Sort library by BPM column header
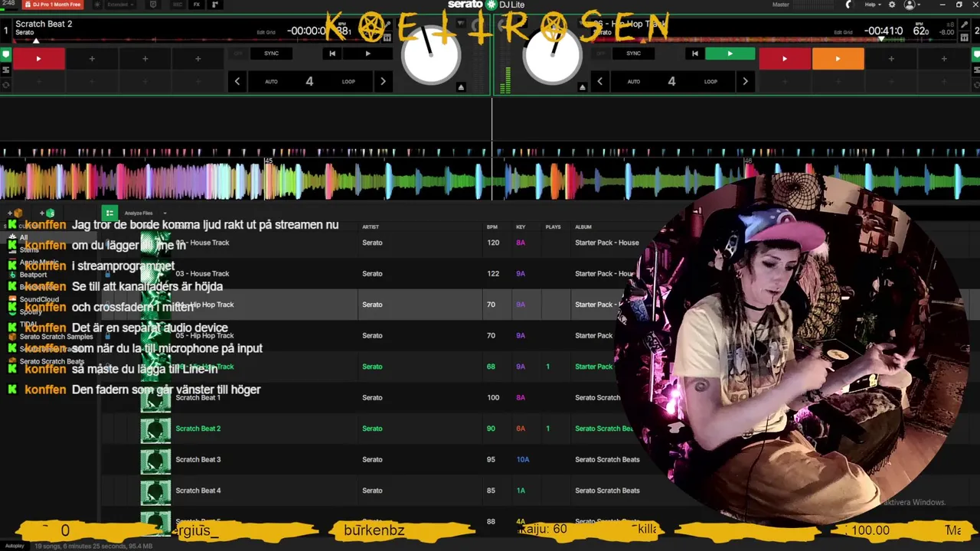Viewport: 980px width, 551px height. (x=492, y=227)
